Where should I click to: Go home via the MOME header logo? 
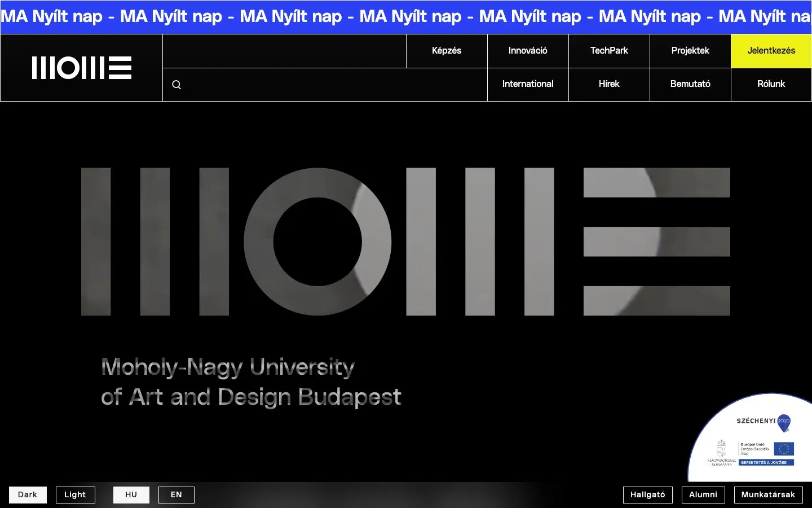coord(82,68)
